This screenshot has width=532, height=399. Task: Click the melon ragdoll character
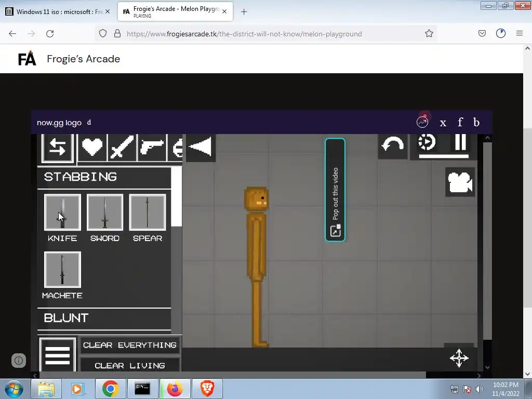pyautogui.click(x=257, y=267)
